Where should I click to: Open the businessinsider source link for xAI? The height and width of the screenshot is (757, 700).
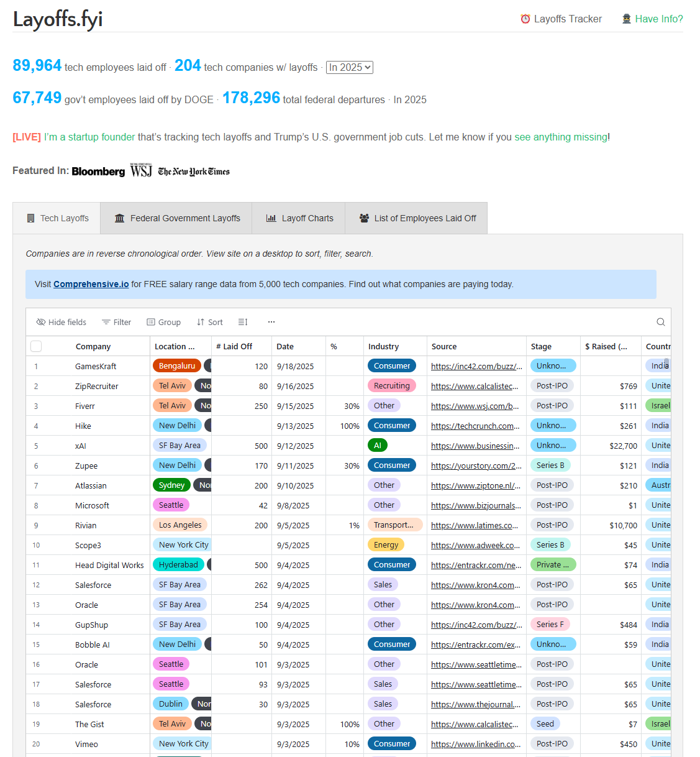pyautogui.click(x=476, y=446)
